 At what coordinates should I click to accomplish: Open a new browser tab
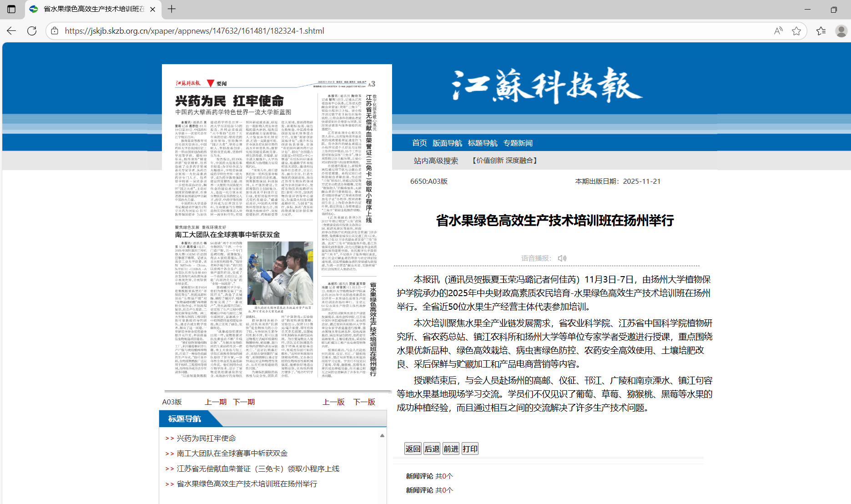click(171, 9)
